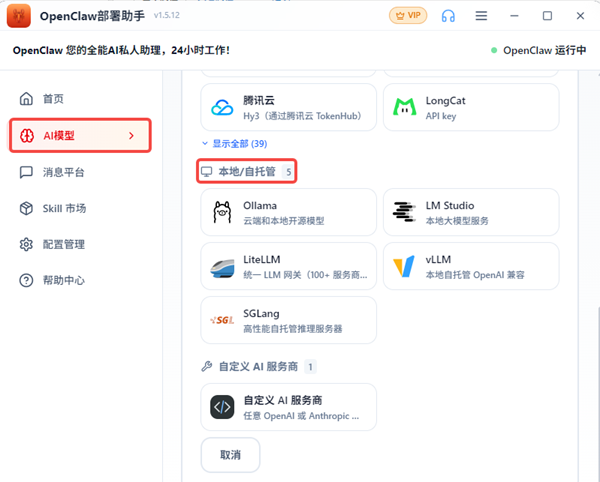
Task: Close the OpenClaw window
Action: (x=580, y=16)
